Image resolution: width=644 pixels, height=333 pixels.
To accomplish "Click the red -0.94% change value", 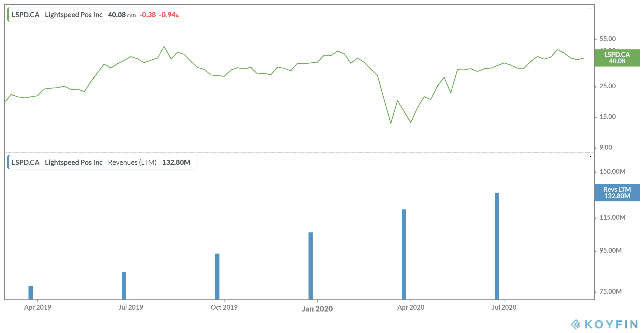I will pyautogui.click(x=169, y=15).
